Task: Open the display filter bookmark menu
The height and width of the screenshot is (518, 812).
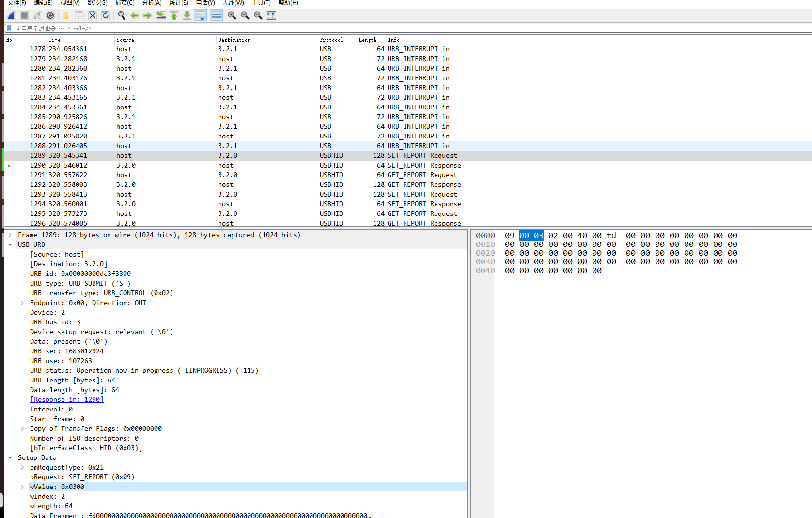Action: click(9, 29)
